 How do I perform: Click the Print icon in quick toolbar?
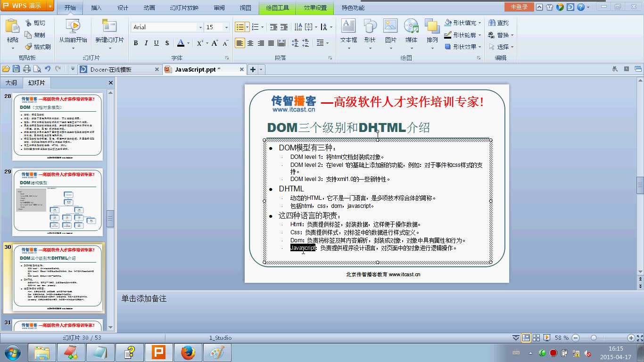(x=27, y=69)
